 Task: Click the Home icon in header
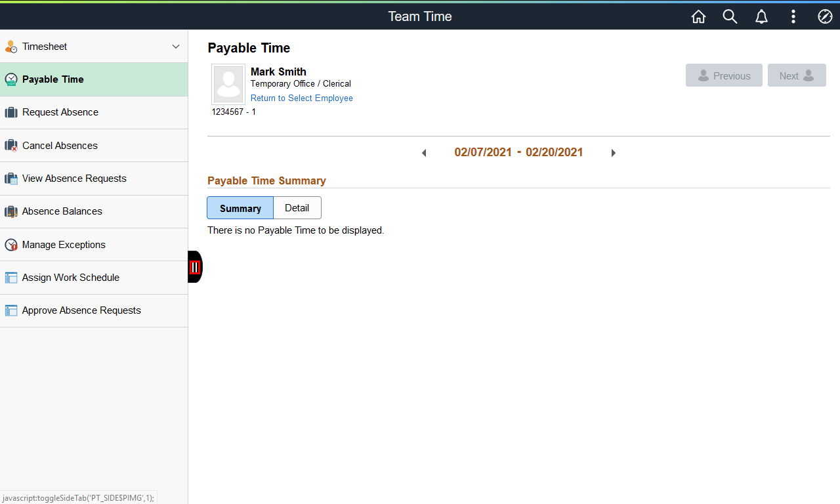698,17
